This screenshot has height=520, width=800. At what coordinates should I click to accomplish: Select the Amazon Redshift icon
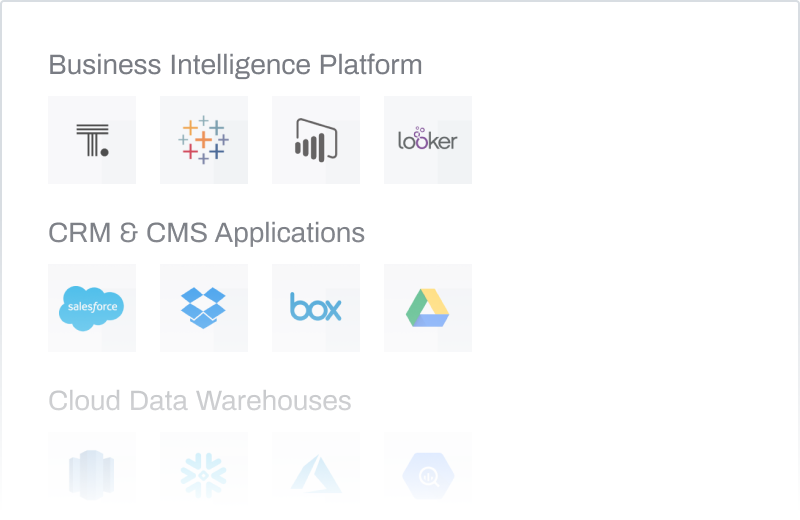pyautogui.click(x=92, y=472)
